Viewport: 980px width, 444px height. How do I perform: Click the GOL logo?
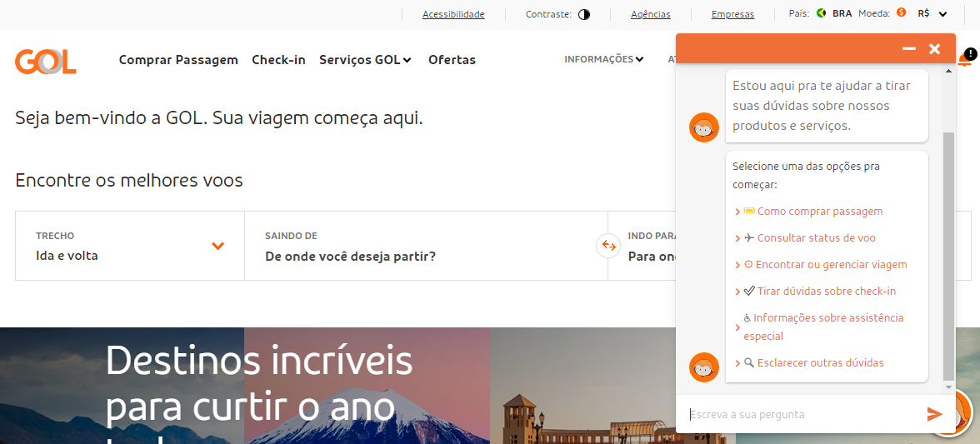[46, 61]
